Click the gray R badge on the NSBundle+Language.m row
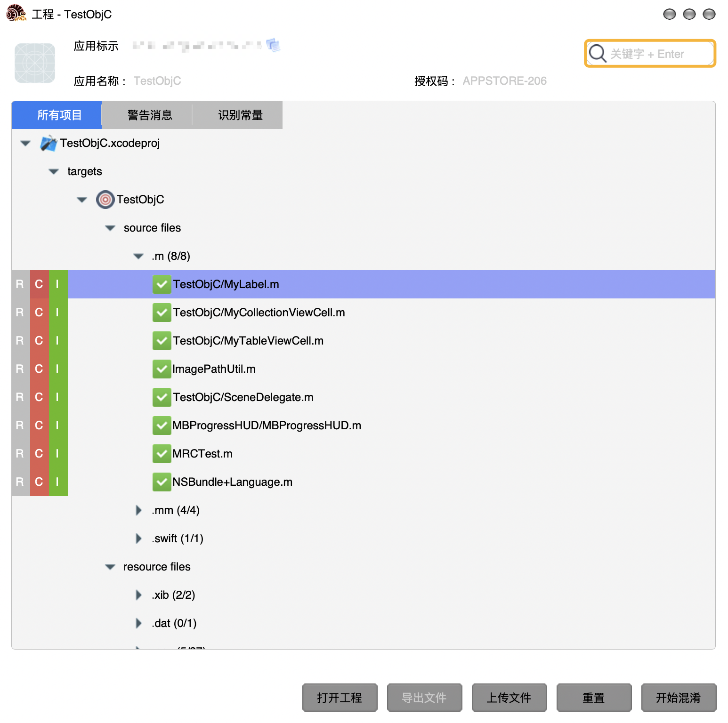This screenshot has height=723, width=728. tap(20, 482)
